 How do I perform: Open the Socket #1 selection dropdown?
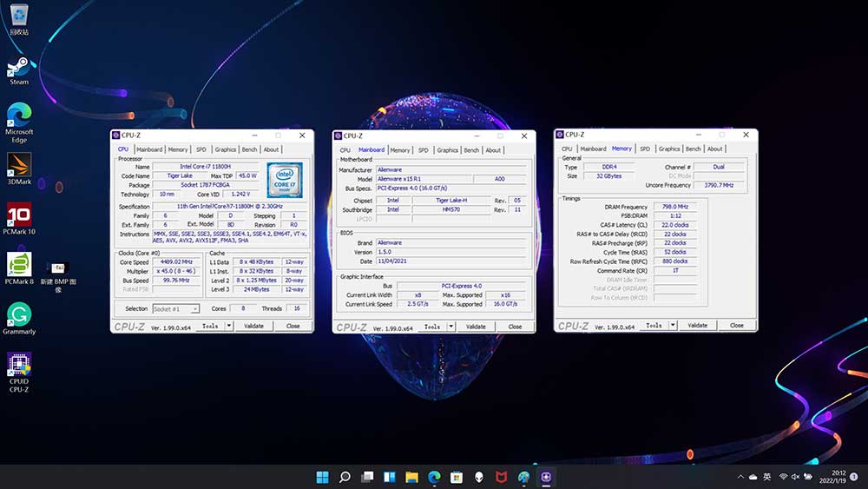click(175, 309)
